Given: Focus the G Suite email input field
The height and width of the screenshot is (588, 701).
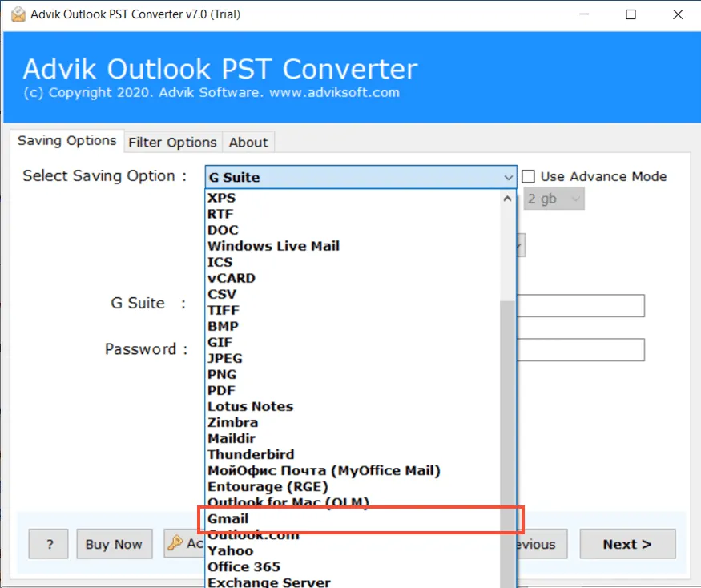Looking at the screenshot, I should (x=580, y=306).
